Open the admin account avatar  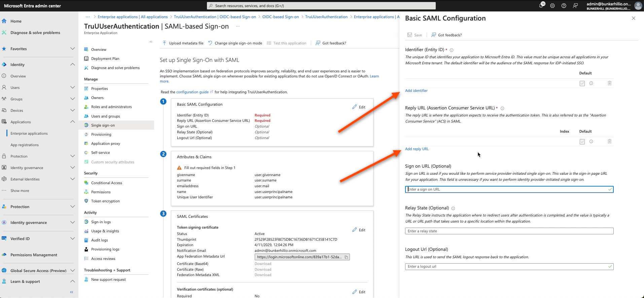(638, 6)
